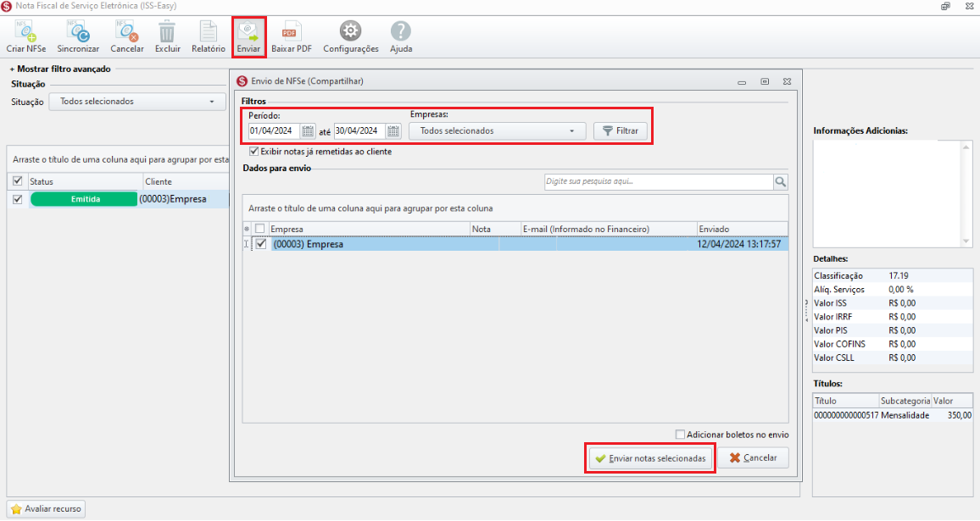
Task: Minimize the Envio de NFSe dialog
Action: point(742,82)
